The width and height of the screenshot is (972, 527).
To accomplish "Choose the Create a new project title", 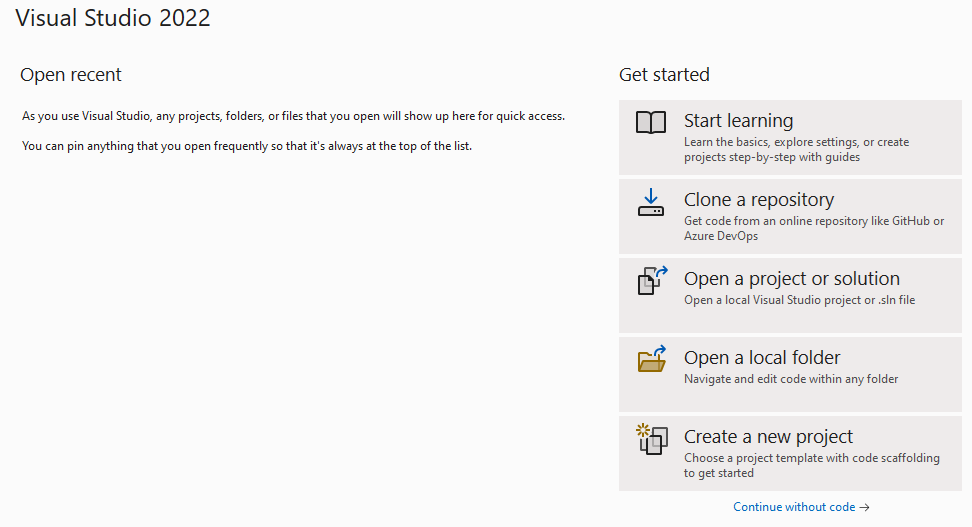I will point(768,436).
